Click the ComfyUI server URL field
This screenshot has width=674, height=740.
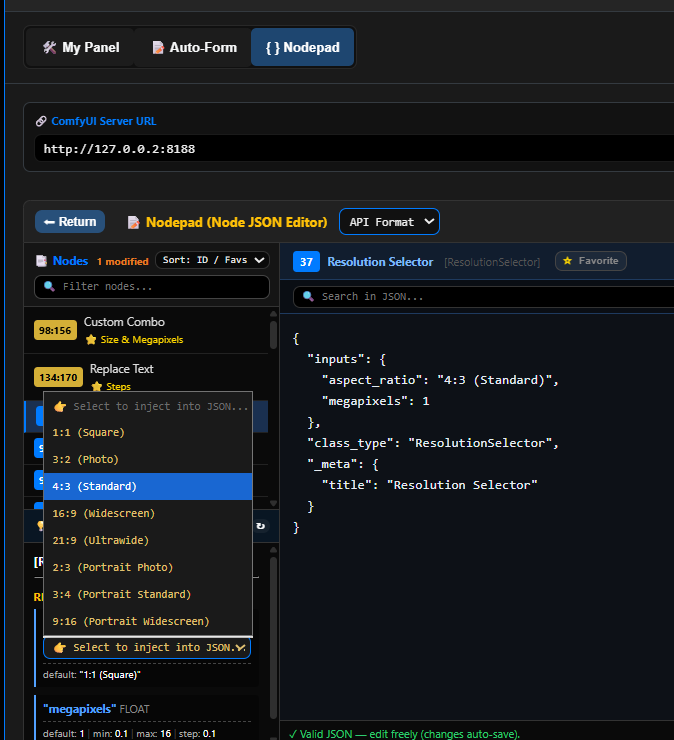[354, 149]
